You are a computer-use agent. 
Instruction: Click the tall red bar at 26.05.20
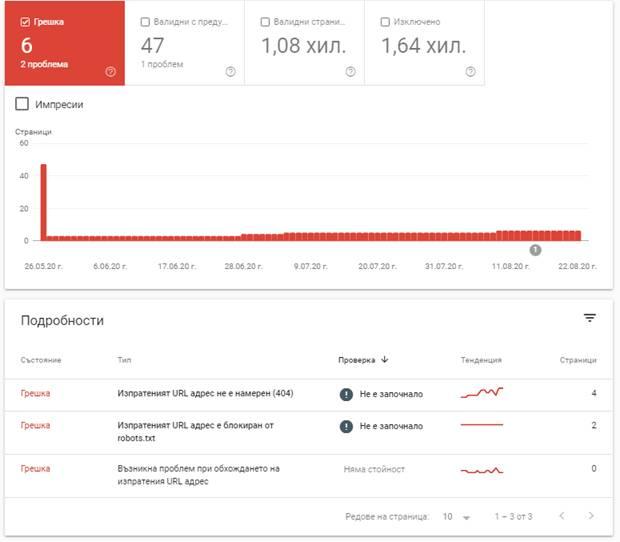(x=43, y=202)
